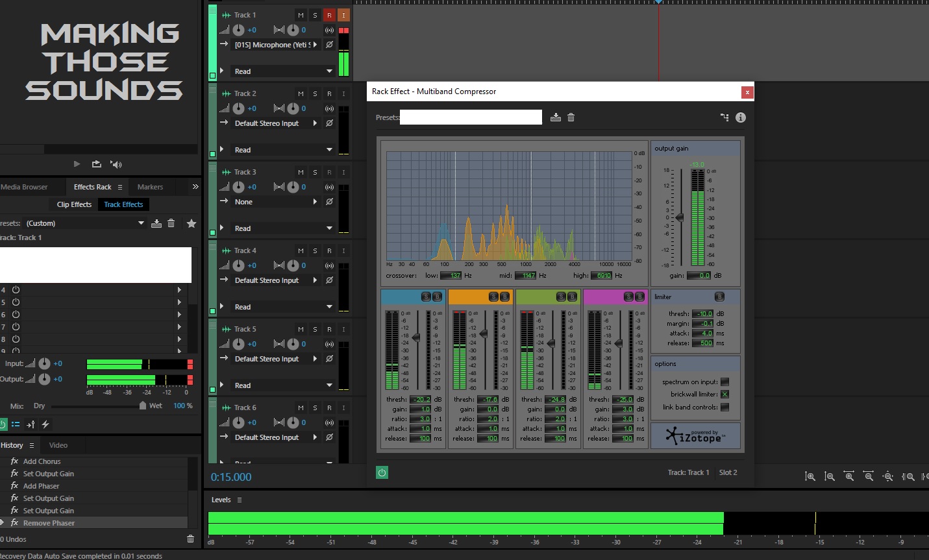Uncheck the brickwall limiter option
The height and width of the screenshot is (560, 929).
click(725, 395)
